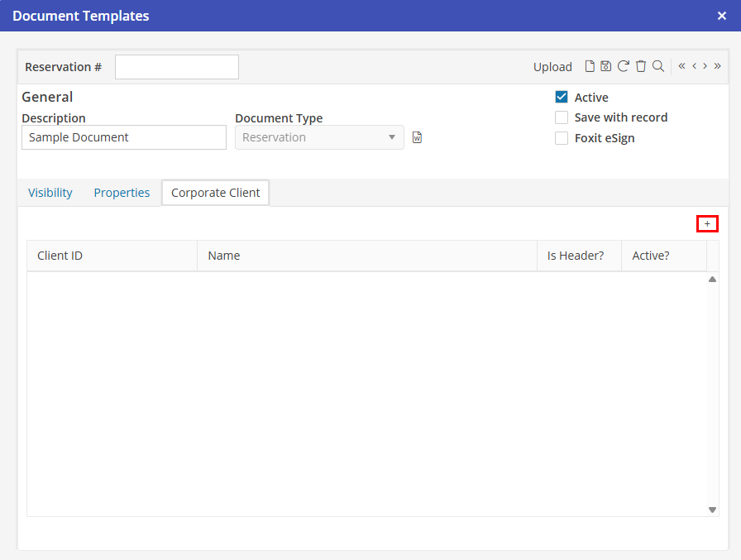Image resolution: width=741 pixels, height=560 pixels.
Task: Add a corporate client with the plus button
Action: coord(707,224)
